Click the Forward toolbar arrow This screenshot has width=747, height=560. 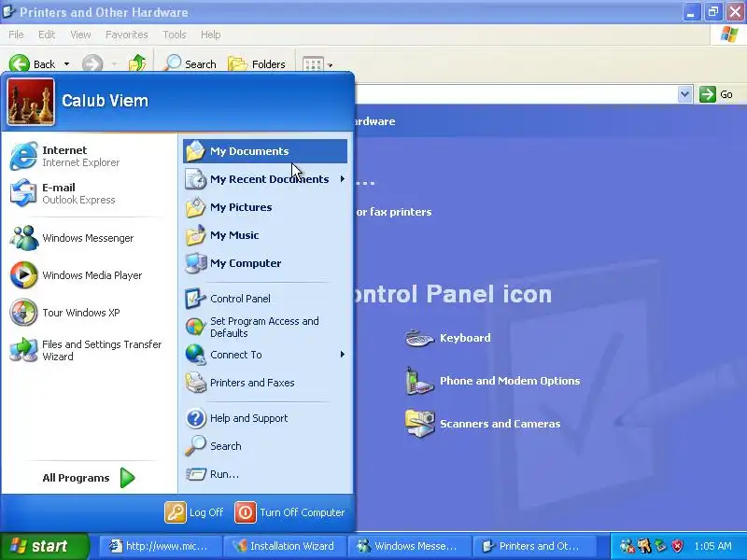[x=92, y=63]
